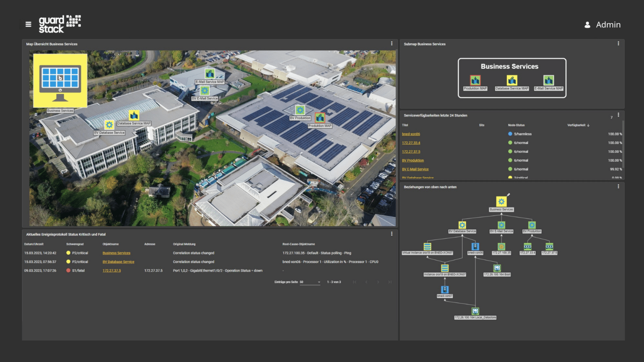This screenshot has height=362, width=644.
Task: Open the Admin user menu
Action: coord(602,25)
